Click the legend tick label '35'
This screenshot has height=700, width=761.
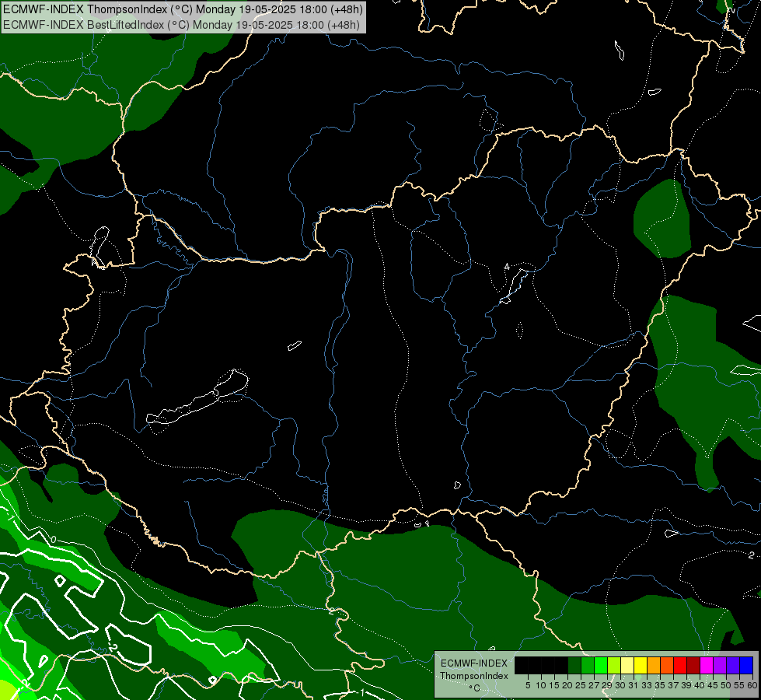tap(660, 685)
